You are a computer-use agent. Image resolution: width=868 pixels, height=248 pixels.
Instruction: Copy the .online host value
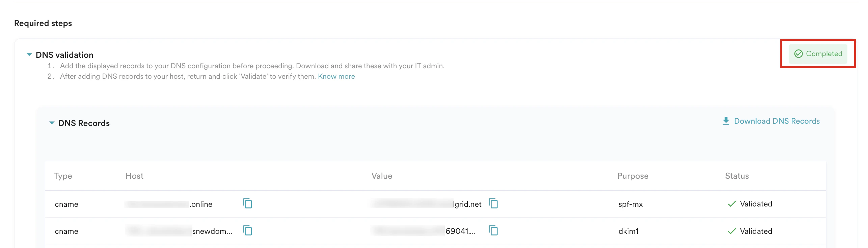click(x=248, y=204)
